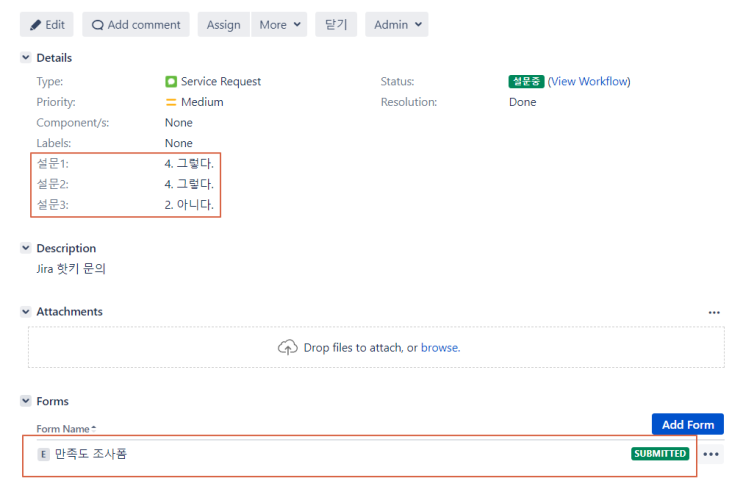Viewport: 743px width, 481px height.
Task: Open the More dropdown menu
Action: tap(279, 24)
